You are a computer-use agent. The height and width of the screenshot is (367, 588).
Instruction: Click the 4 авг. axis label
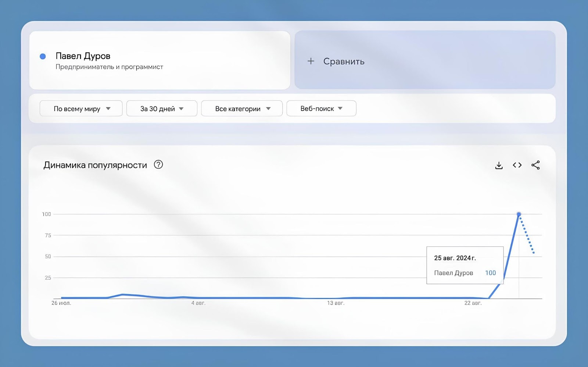[198, 303]
